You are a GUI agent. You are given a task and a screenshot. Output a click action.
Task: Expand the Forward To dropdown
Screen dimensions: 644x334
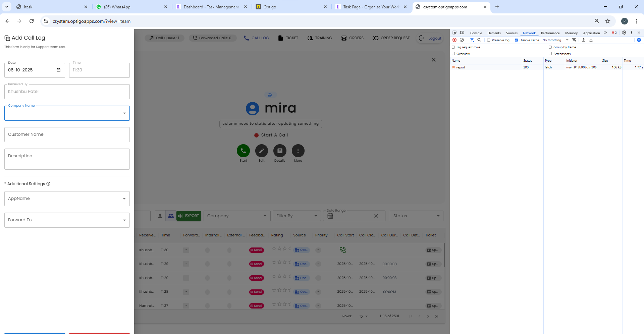[124, 220]
